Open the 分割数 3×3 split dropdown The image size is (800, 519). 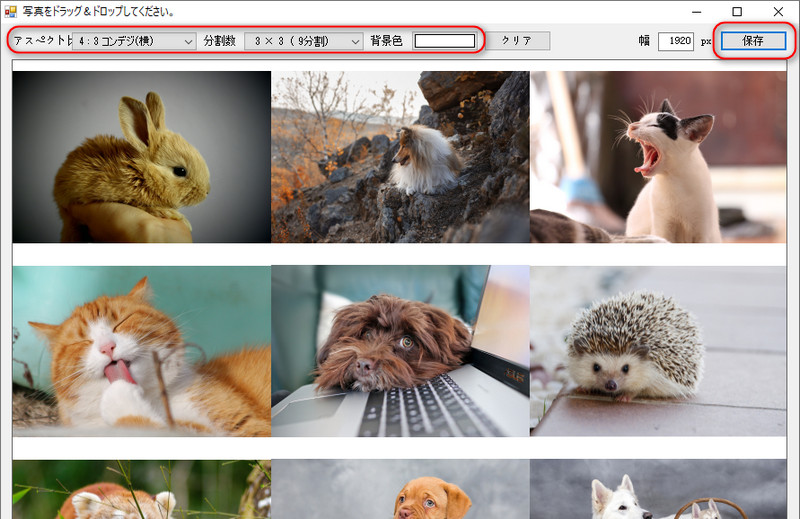click(304, 41)
